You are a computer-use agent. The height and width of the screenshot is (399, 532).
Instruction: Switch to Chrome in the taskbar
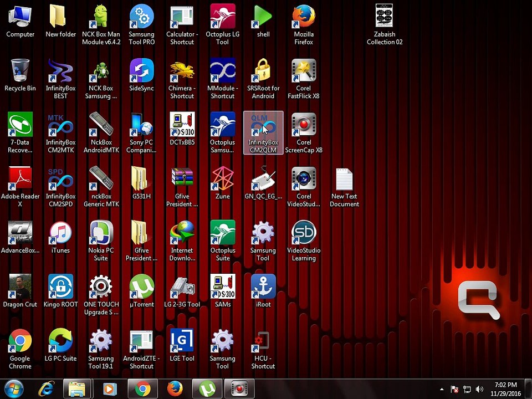coord(143,389)
